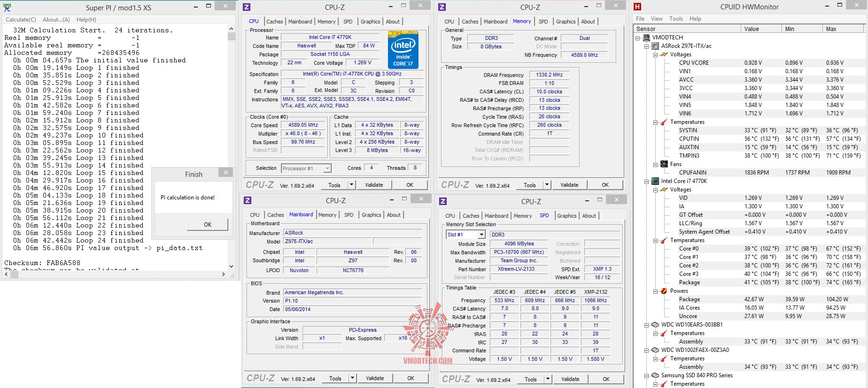Click the Super PI vertical scrollbar up arrow
Viewport: 868px width, 388px height.
(231, 29)
